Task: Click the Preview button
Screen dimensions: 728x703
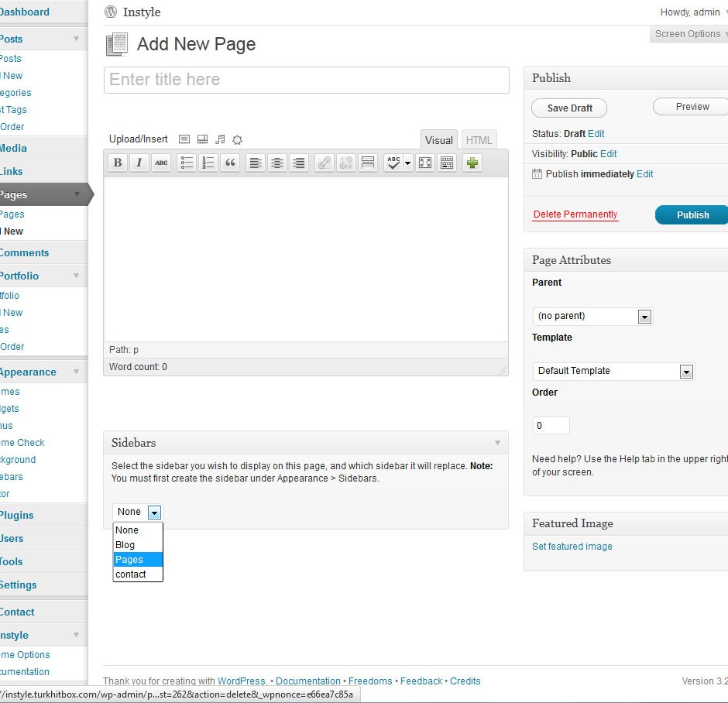Action: pos(692,107)
